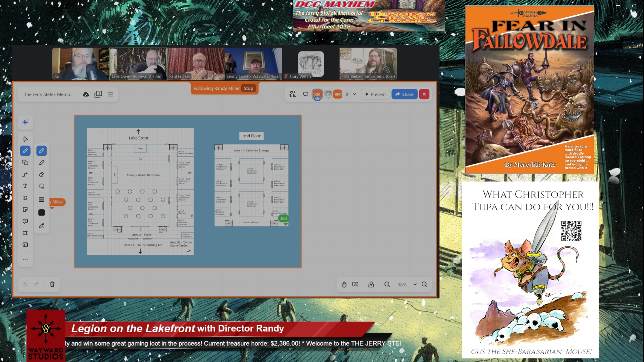The image size is (644, 362).
Task: Expand the participant list chevron
Action: point(355,94)
